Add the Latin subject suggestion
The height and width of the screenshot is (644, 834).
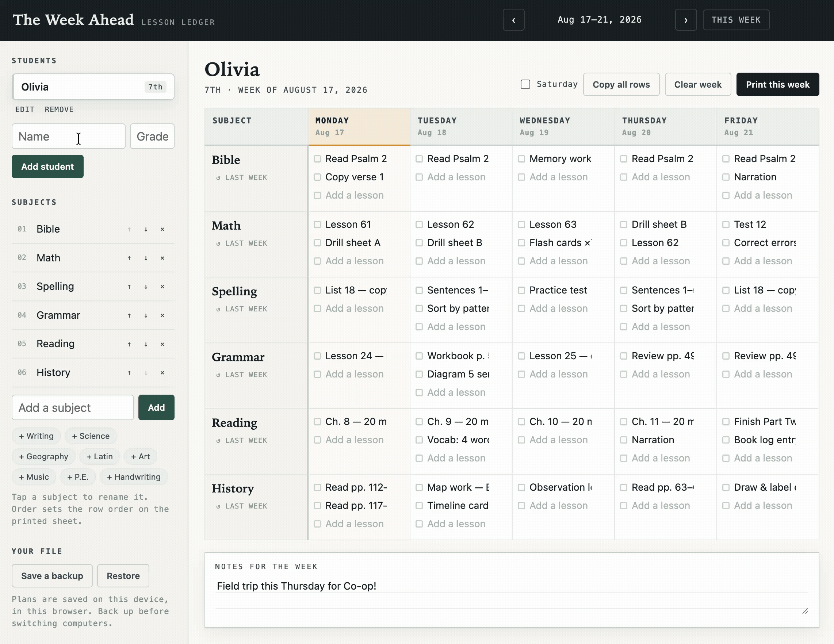pyautogui.click(x=99, y=457)
